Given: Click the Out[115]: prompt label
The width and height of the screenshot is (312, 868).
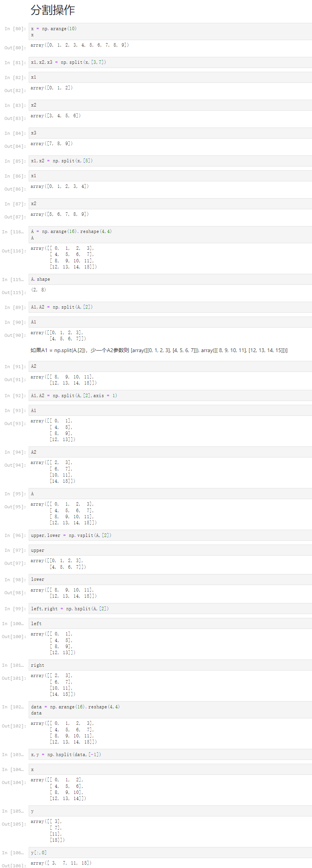Looking at the screenshot, I should pos(14,293).
